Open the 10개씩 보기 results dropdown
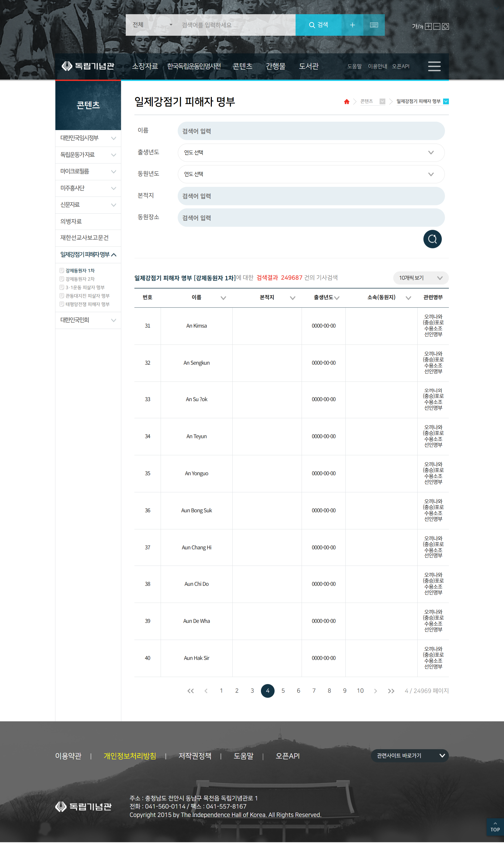 (421, 278)
